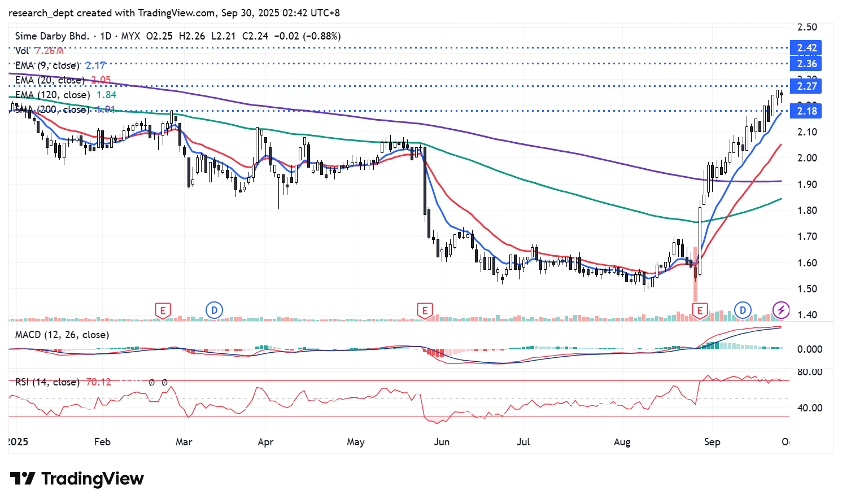This screenshot has width=842, height=504.
Task: Click the earnings E marker before June
Action: click(425, 310)
